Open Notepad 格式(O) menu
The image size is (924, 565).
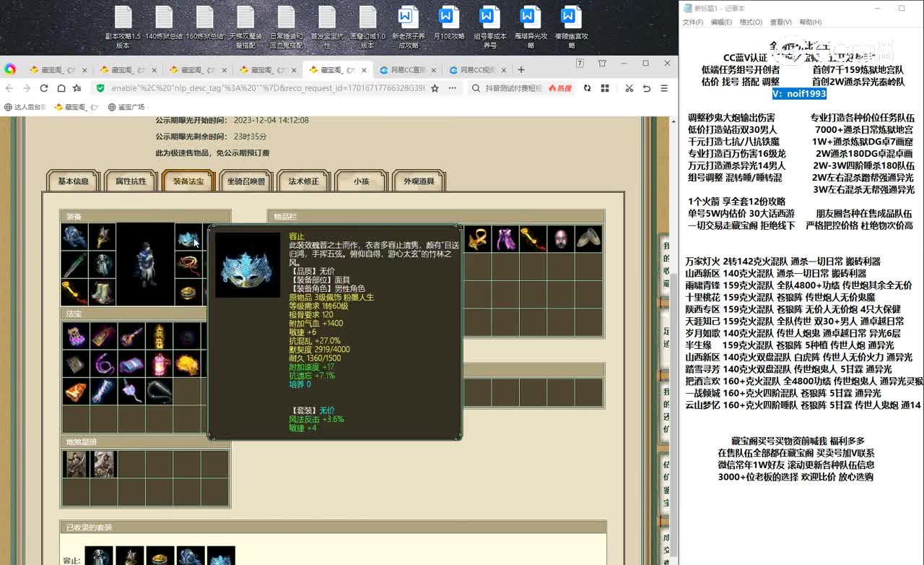[x=751, y=22]
